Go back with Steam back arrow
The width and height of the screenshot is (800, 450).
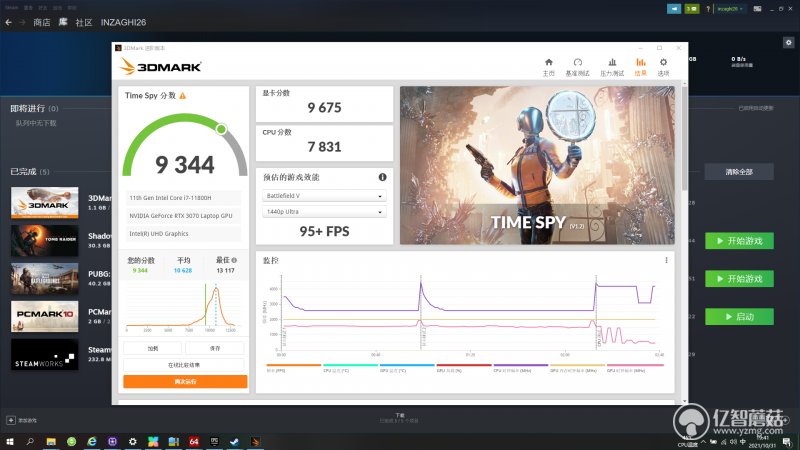(x=8, y=22)
